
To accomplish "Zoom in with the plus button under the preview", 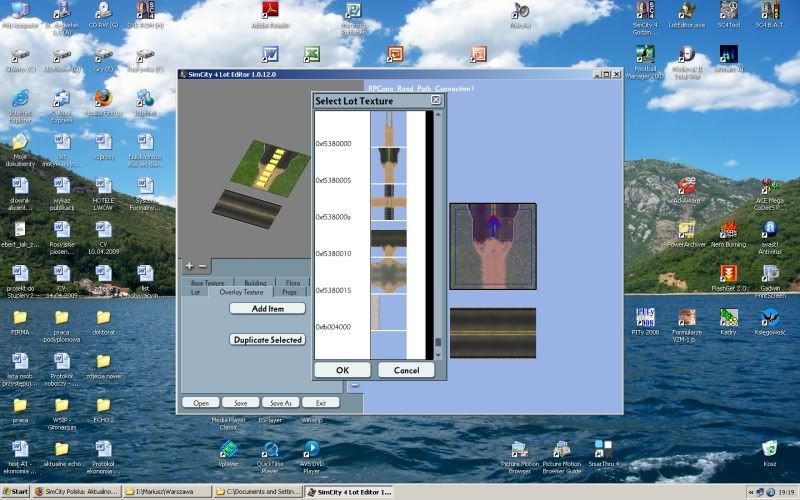I will pos(189,266).
